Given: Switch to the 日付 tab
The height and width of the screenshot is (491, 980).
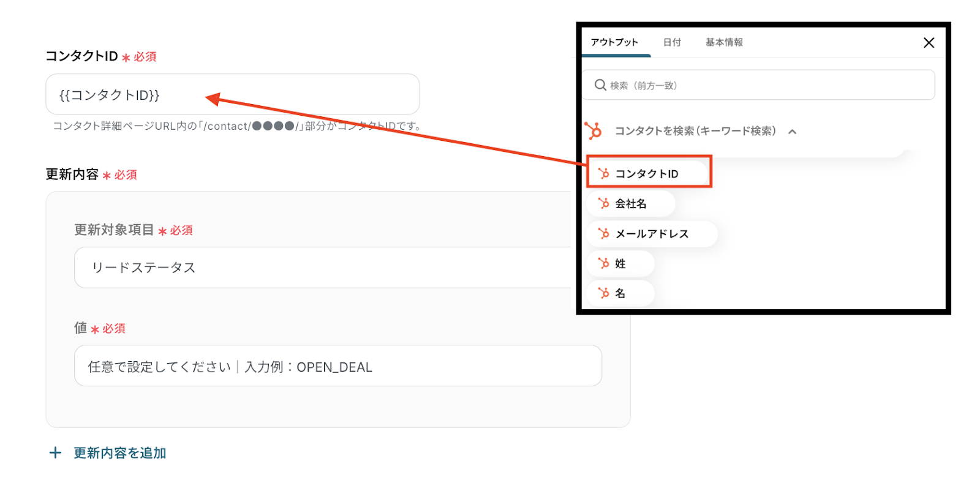Looking at the screenshot, I should 672,42.
